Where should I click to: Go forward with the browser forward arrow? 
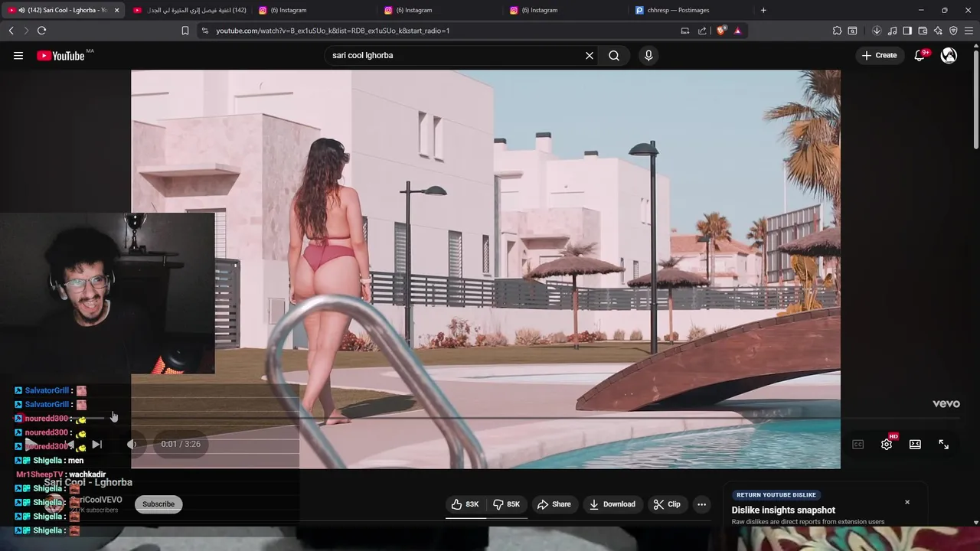tap(26, 31)
